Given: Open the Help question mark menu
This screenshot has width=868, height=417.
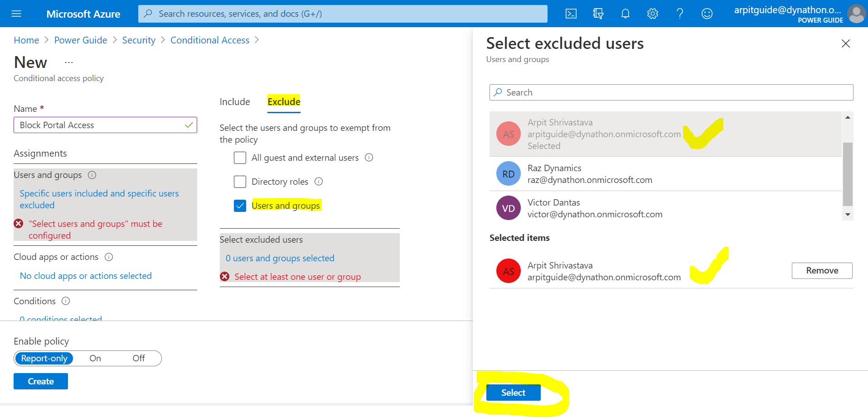Looking at the screenshot, I should click(x=680, y=14).
